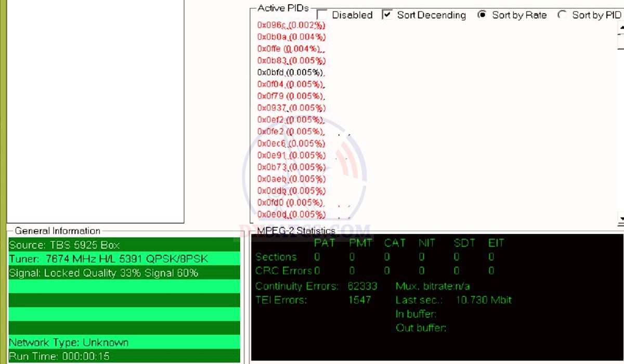Select PID 0x0b0a entry
624x364 pixels.
pos(291,37)
